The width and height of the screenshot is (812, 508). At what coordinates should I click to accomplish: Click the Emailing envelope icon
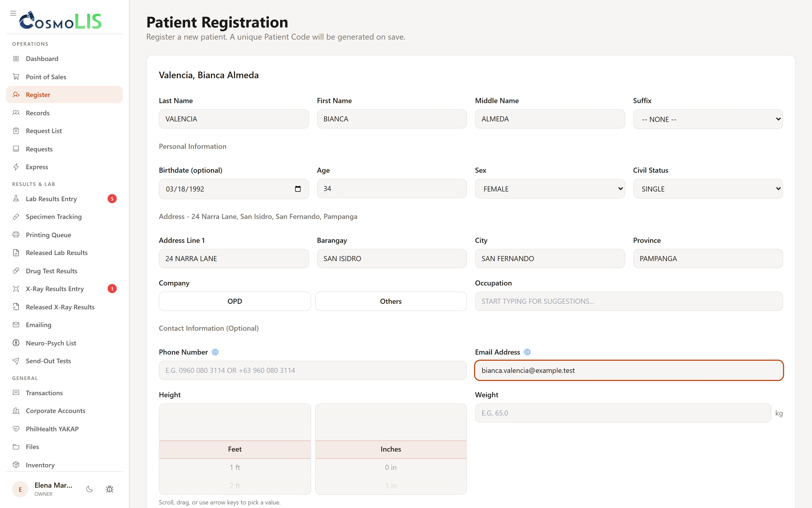[x=16, y=325]
